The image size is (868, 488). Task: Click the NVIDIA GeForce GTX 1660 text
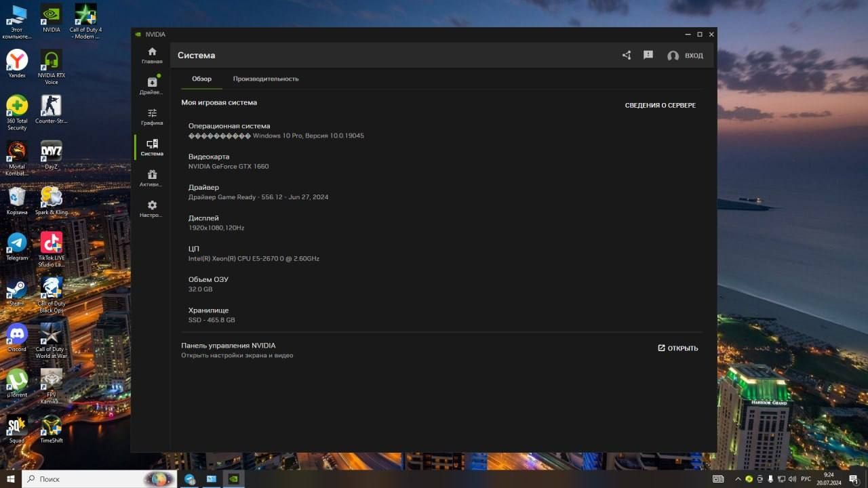[x=229, y=167]
